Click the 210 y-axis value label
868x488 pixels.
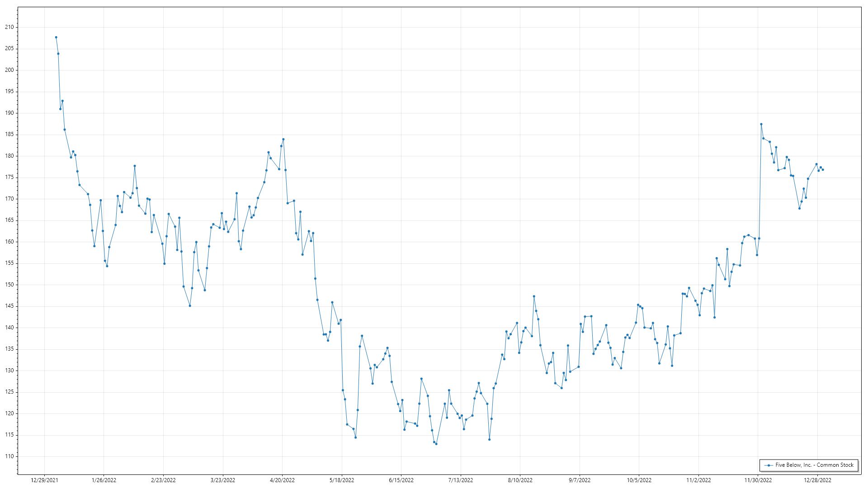(x=9, y=27)
